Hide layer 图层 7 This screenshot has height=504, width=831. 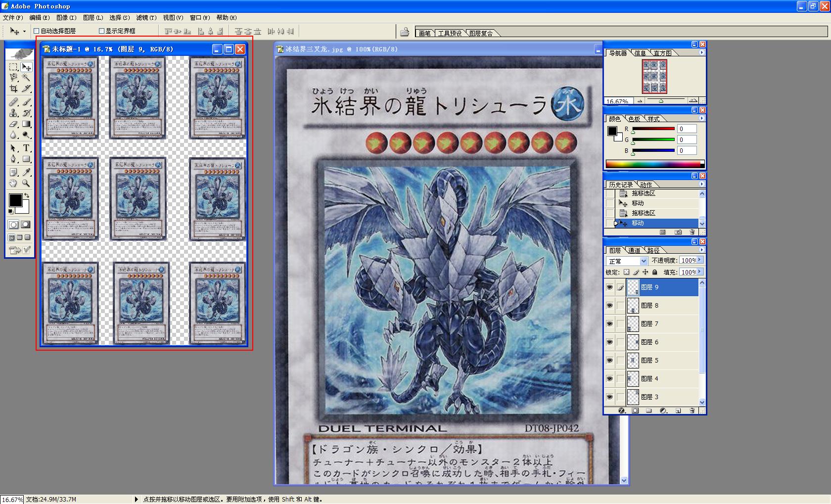609,324
